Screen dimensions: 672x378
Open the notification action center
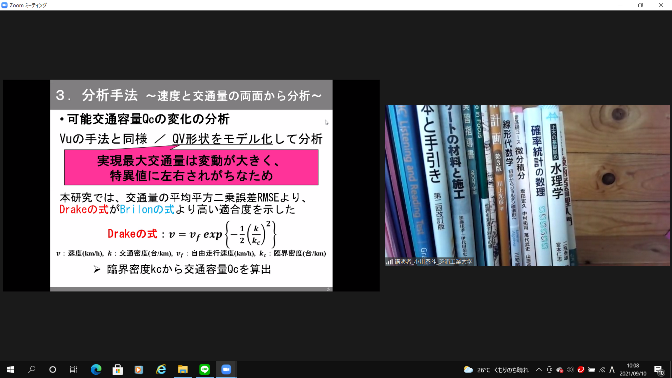659,370
